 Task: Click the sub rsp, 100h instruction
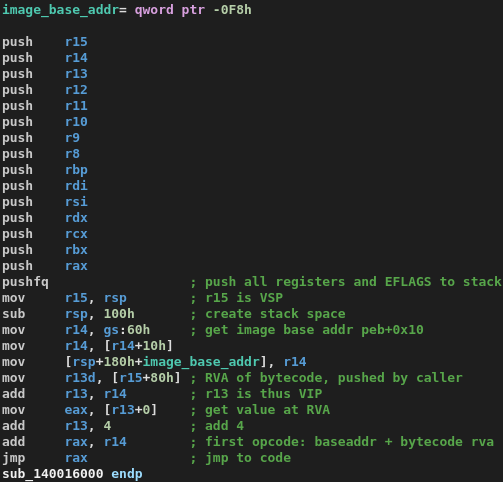(x=68, y=314)
